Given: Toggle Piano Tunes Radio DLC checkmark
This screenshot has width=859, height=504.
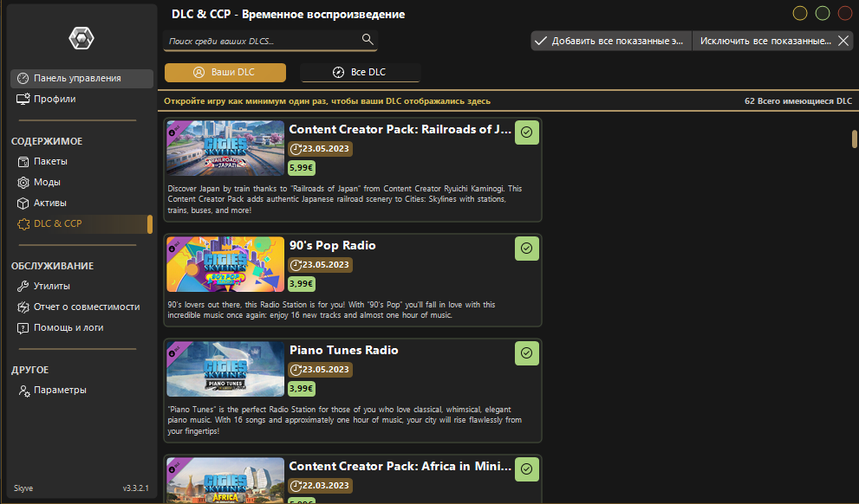Looking at the screenshot, I should tap(526, 353).
